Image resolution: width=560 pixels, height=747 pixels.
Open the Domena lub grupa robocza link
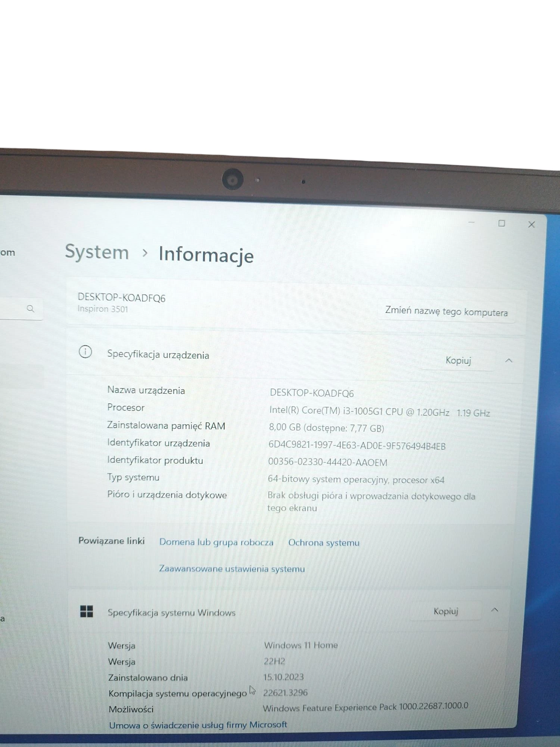coord(216,542)
